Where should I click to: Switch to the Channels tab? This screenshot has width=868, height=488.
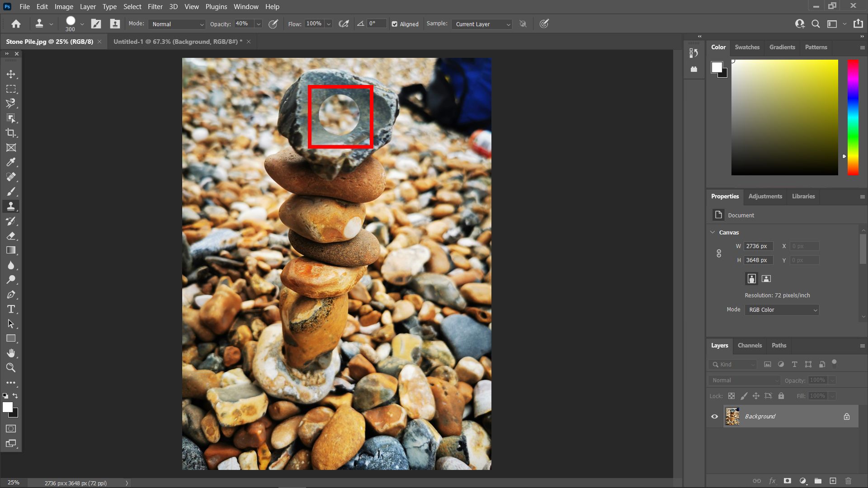pos(750,345)
